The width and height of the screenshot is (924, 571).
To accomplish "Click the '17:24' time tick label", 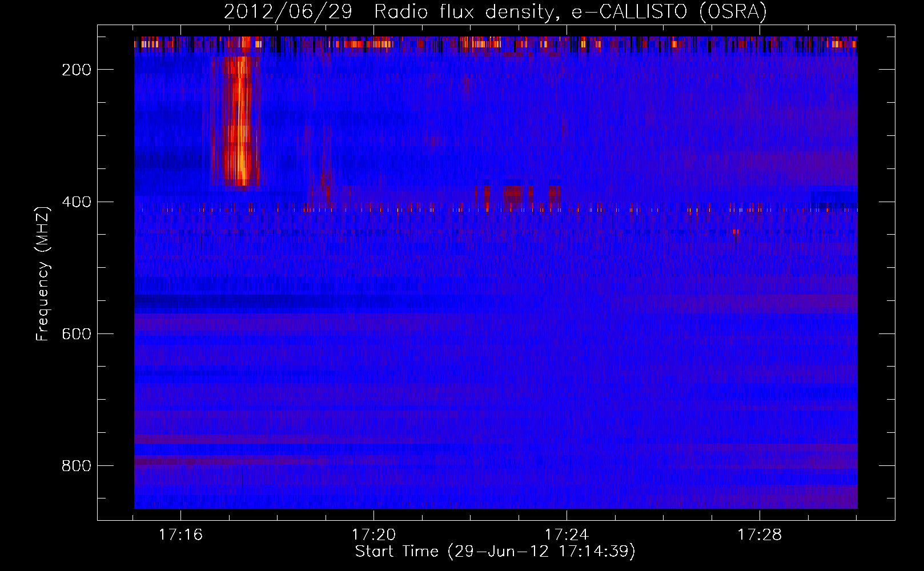I will tap(567, 535).
